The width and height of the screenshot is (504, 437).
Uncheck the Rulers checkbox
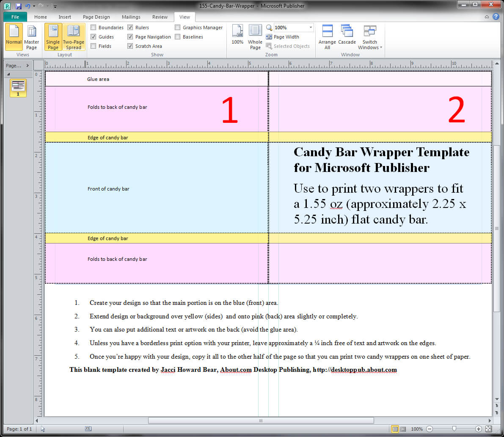coord(130,28)
